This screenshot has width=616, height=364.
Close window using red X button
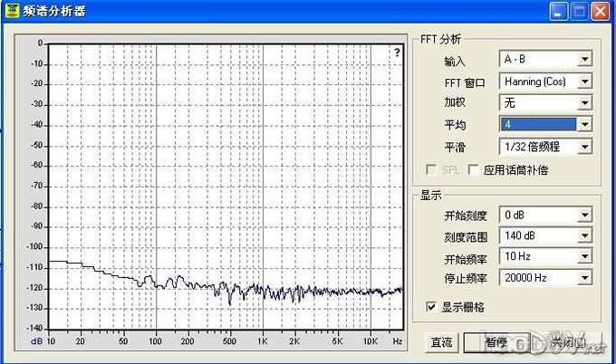point(600,11)
